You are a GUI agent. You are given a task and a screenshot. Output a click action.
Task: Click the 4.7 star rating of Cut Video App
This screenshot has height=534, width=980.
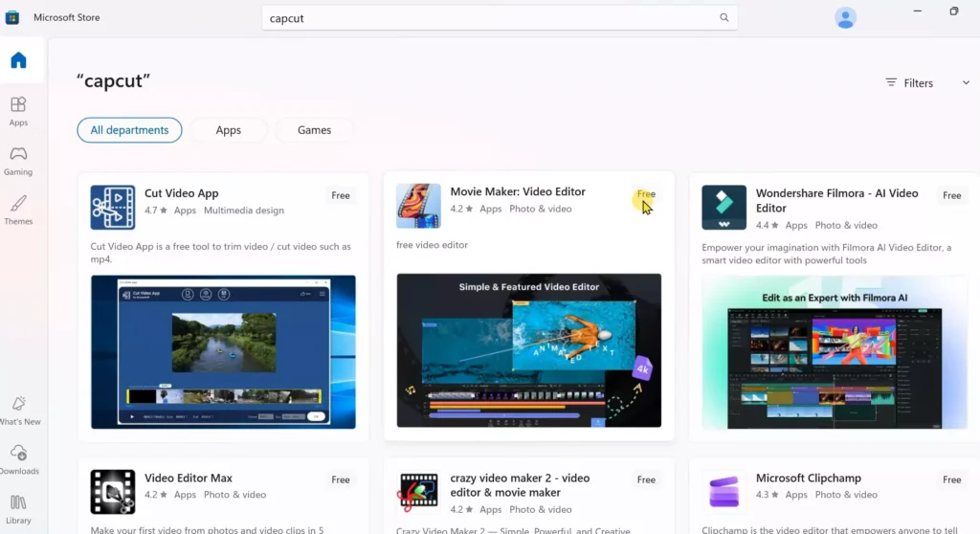[x=156, y=211]
